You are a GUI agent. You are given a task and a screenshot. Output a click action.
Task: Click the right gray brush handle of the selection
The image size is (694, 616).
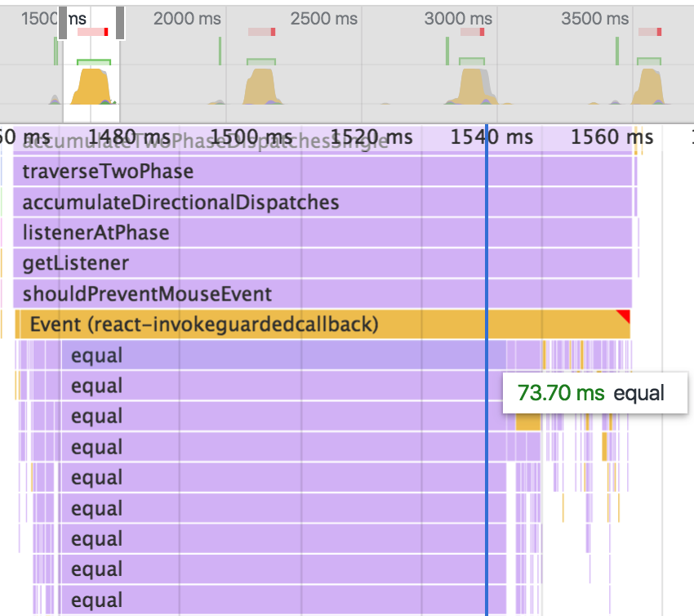click(118, 23)
